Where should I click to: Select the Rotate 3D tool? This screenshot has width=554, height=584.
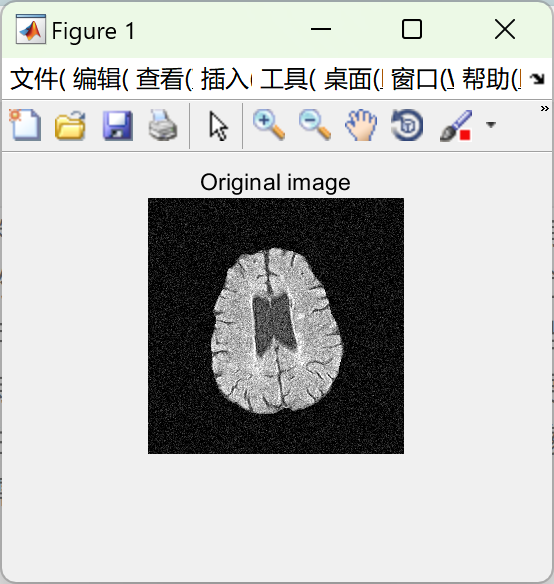pyautogui.click(x=407, y=125)
